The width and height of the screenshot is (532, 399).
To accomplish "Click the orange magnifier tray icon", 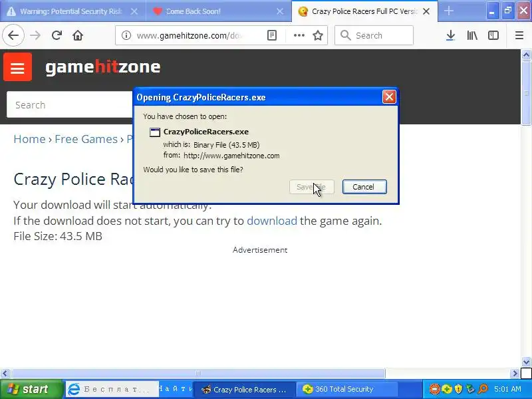I will tap(483, 389).
